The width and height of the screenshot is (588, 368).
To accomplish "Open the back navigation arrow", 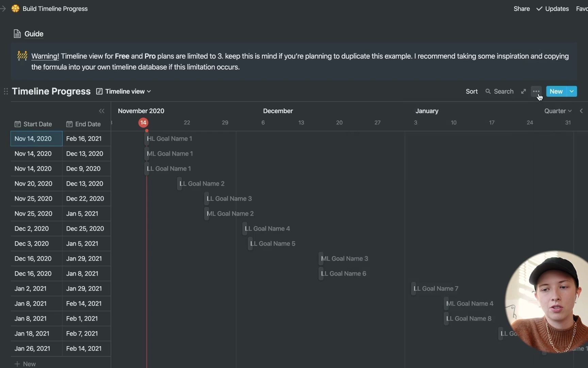I will [4, 9].
